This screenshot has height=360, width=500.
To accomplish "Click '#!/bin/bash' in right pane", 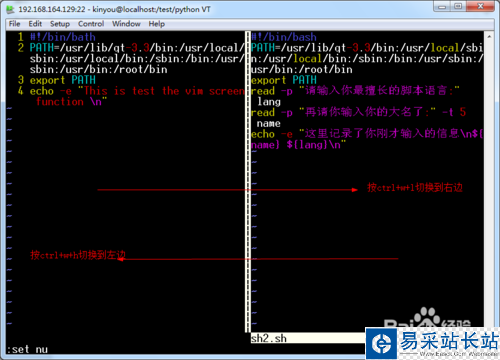I will (284, 37).
